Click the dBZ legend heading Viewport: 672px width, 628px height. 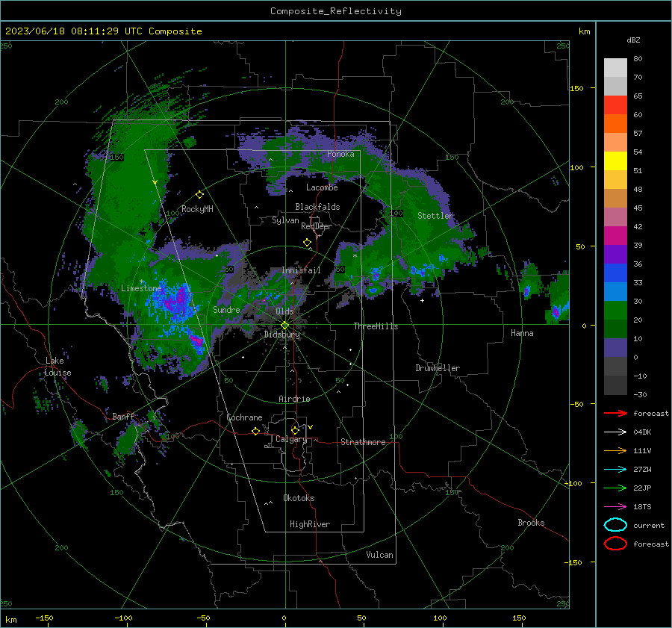click(633, 40)
